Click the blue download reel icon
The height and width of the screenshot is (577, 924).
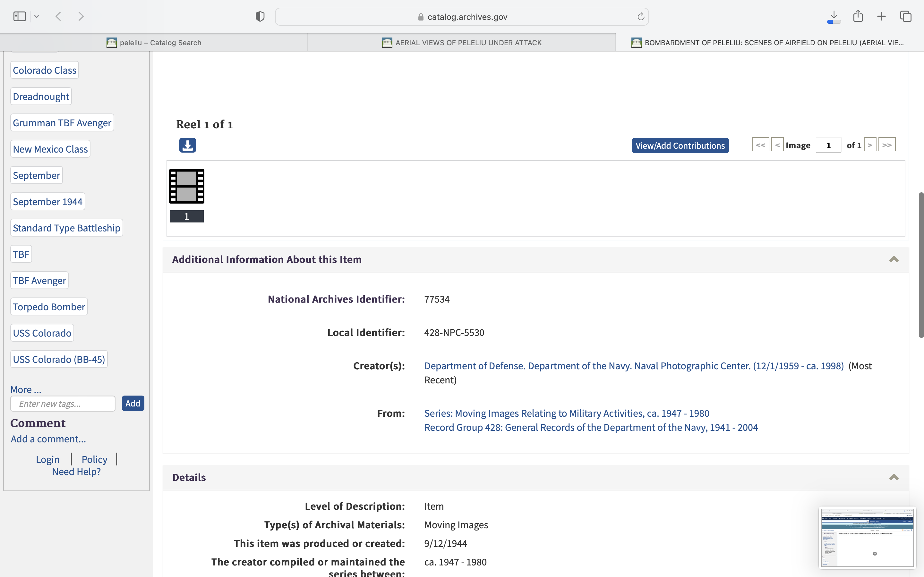[187, 145]
